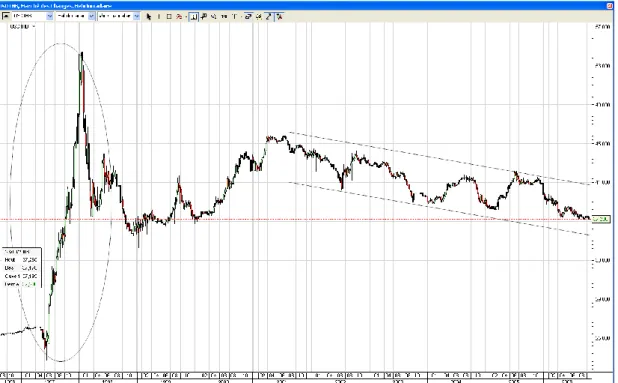Screen dimensions: 618x383
Task: Click the price data info box on chart
Action: pos(22,268)
